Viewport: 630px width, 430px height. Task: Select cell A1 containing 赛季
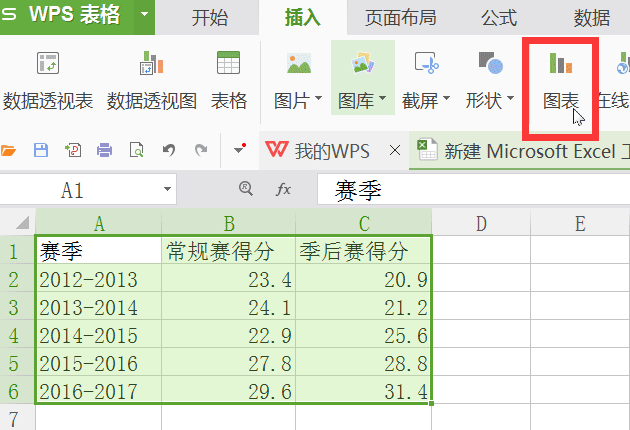tap(99, 251)
